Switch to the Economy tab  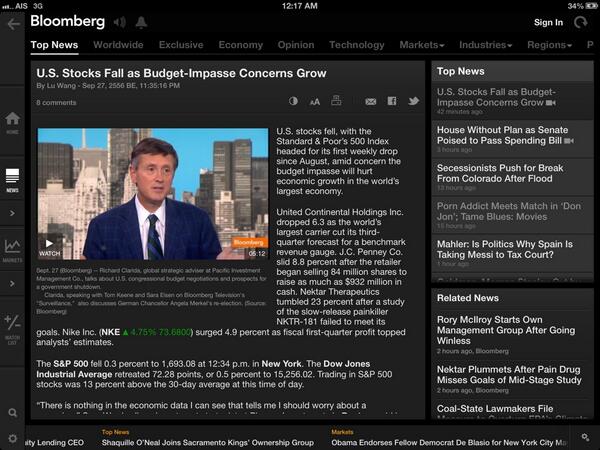(241, 45)
